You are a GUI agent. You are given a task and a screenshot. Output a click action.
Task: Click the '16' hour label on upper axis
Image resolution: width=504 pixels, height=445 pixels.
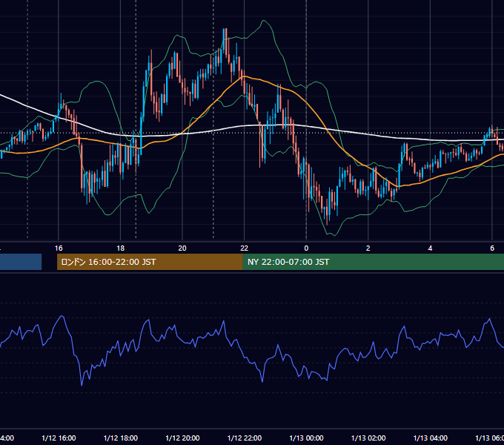(x=59, y=248)
